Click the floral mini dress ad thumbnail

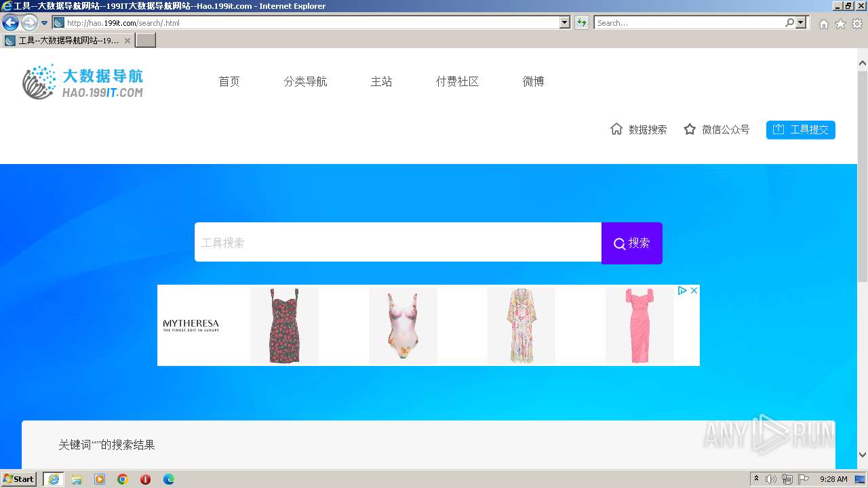(x=284, y=325)
